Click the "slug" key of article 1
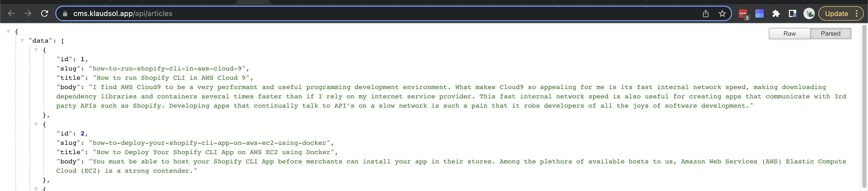This screenshot has height=191, width=868. point(68,68)
